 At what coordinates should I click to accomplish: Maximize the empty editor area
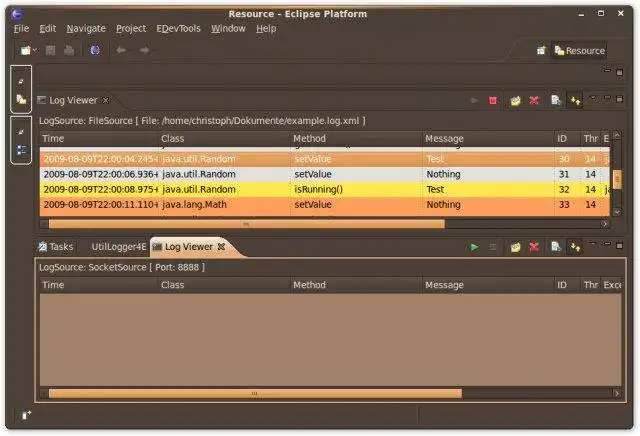(620, 72)
